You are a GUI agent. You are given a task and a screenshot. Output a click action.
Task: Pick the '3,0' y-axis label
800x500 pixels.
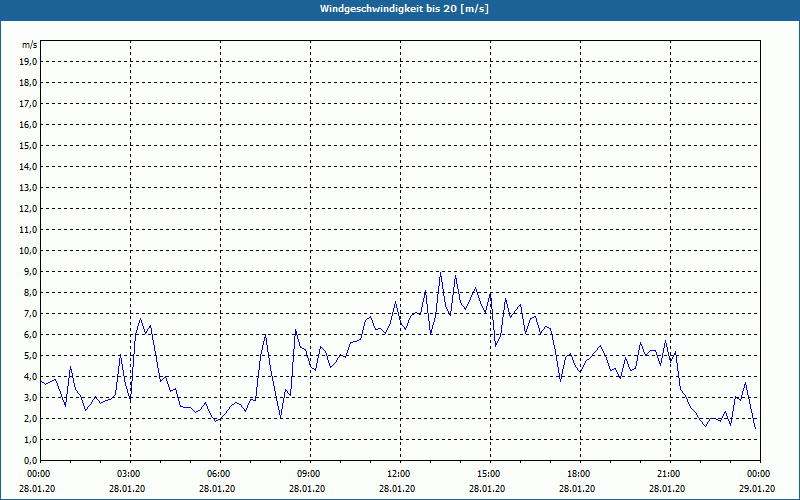pos(31,397)
